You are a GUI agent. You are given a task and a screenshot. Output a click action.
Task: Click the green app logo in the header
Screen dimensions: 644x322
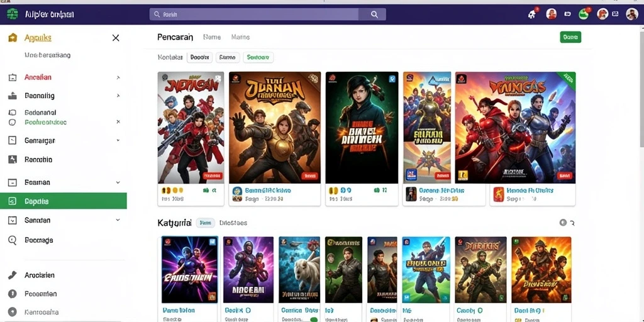[x=13, y=14]
